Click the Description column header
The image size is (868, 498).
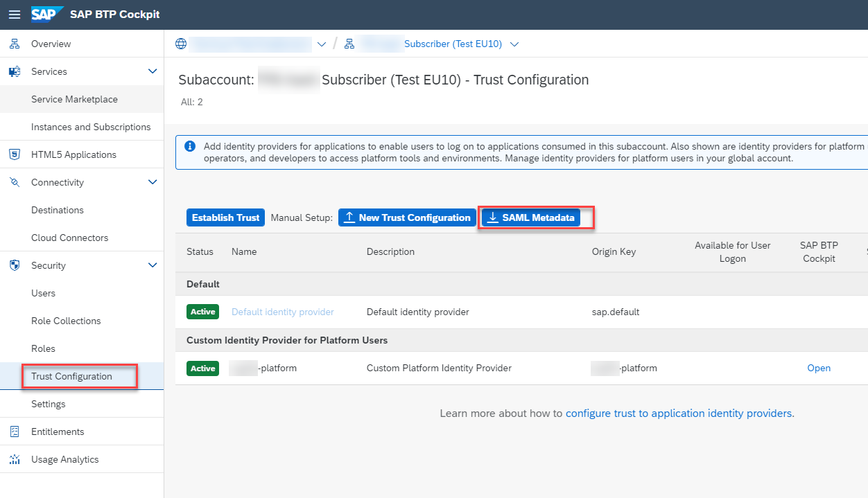tap(390, 251)
